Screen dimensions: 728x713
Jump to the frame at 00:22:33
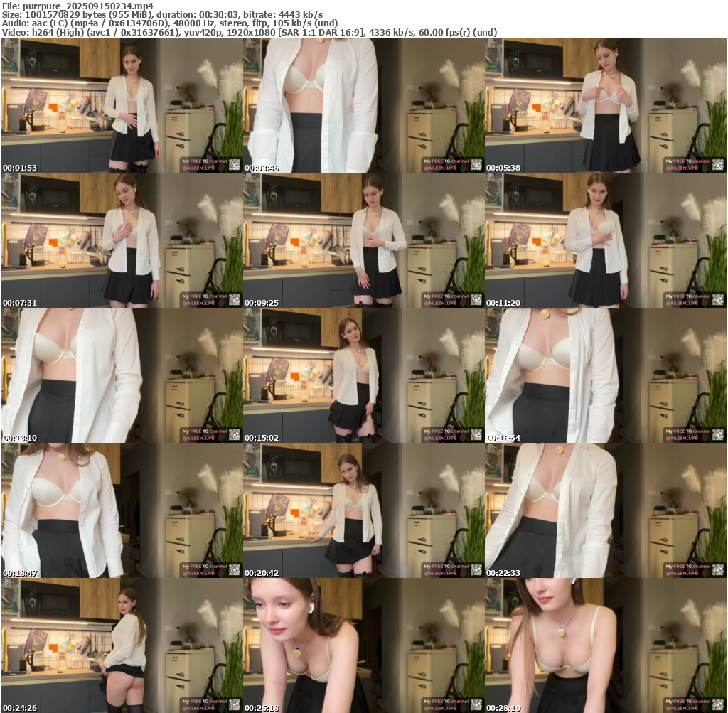[606, 510]
